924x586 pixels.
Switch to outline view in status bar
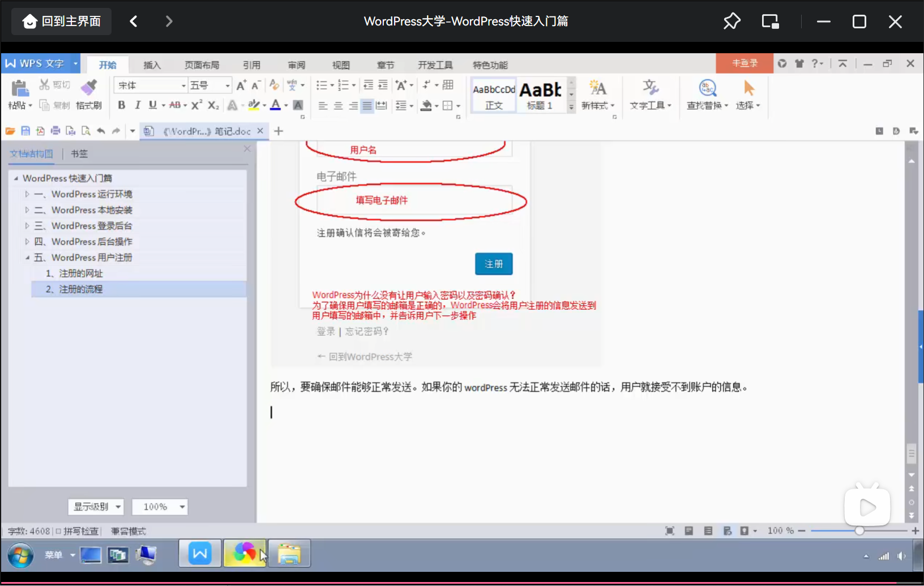[x=708, y=531]
